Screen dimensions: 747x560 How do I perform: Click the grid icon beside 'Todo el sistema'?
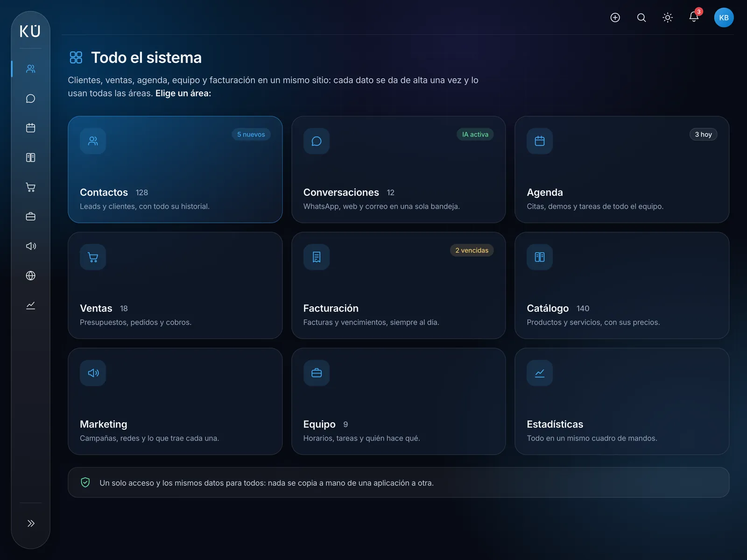tap(76, 57)
